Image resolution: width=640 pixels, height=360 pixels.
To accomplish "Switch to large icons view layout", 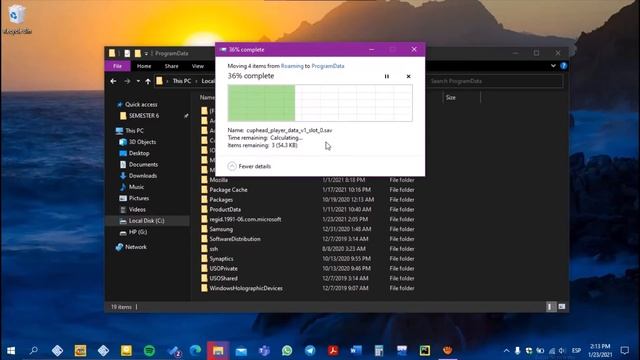I will tap(562, 307).
